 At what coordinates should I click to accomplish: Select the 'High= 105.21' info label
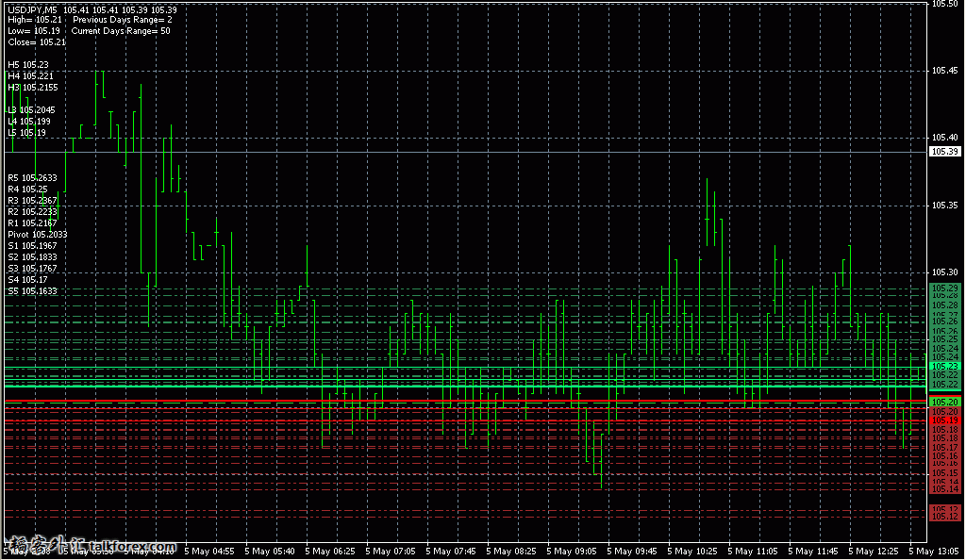pos(35,20)
